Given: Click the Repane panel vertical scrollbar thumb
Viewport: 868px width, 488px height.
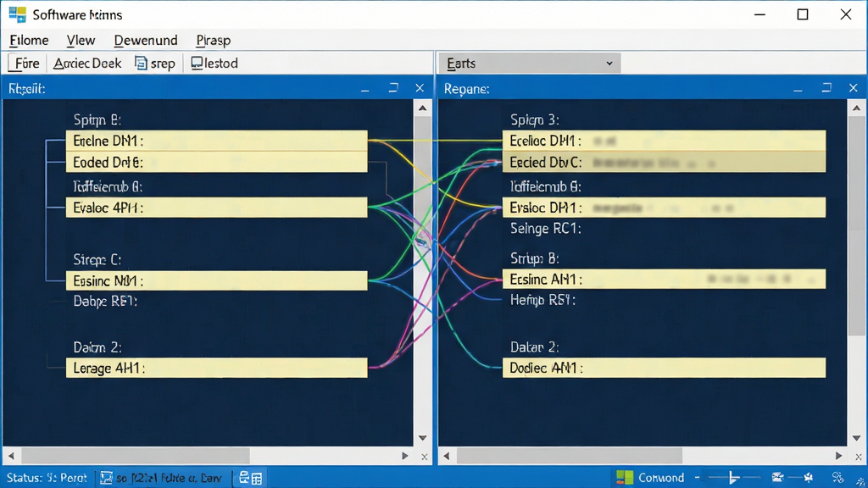Looking at the screenshot, I should pos(856,225).
